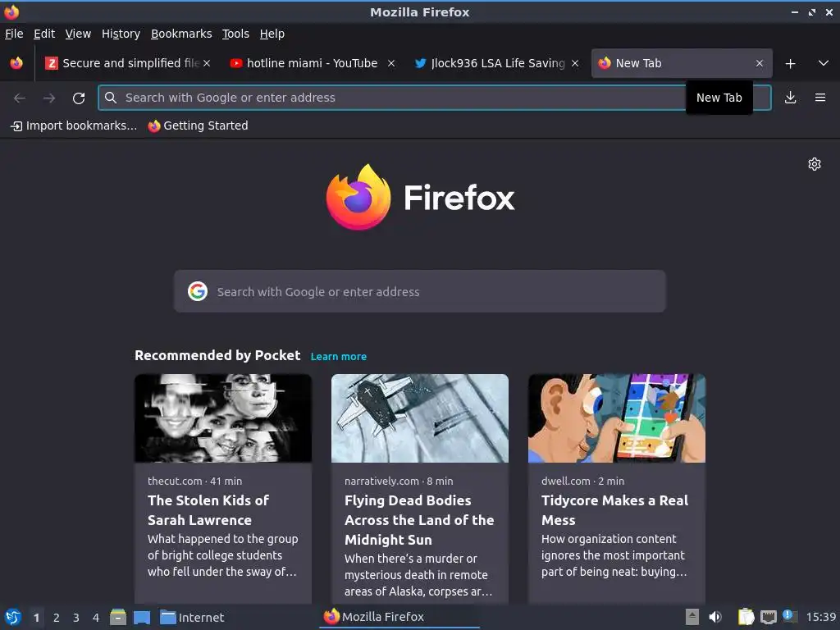This screenshot has height=630, width=840.
Task: Open the File menu
Action: click(x=14, y=34)
